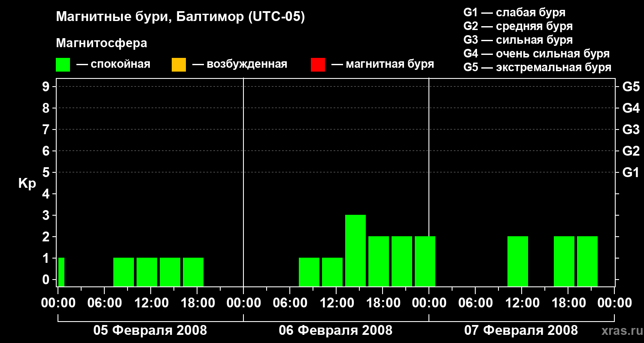This screenshot has height=343, width=644.
Task: Click the red 'магнитная буря' legend swatch
Action: point(318,65)
